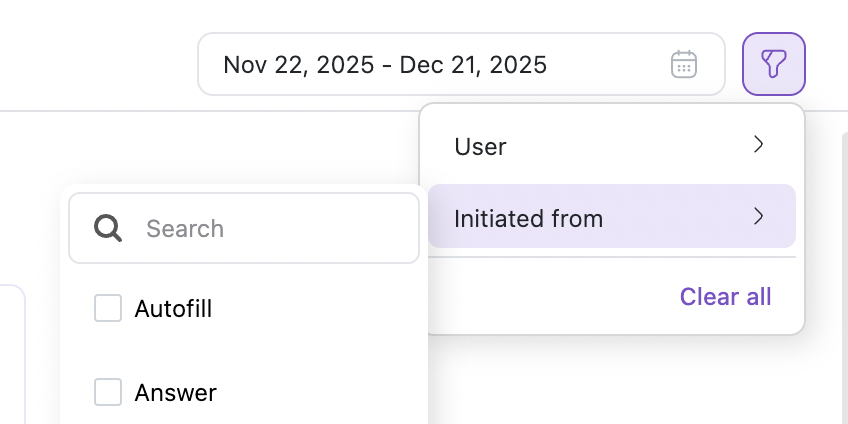Click the Dec 21, 2025 end date text
Image resolution: width=848 pixels, height=424 pixels.
pos(473,65)
